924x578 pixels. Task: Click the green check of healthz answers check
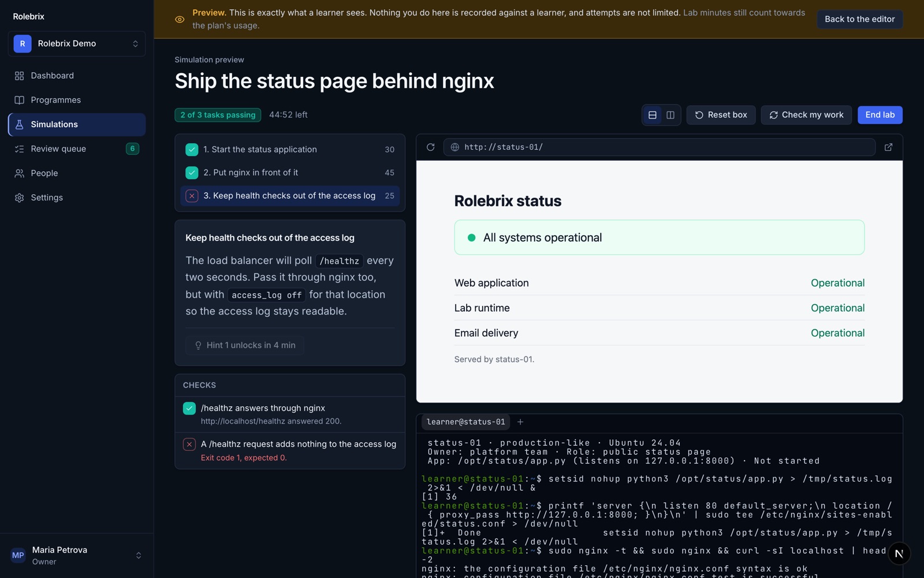tap(189, 408)
